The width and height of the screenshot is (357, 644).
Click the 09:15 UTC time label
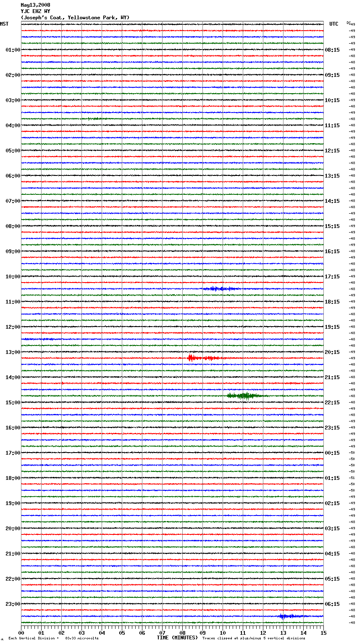(332, 75)
